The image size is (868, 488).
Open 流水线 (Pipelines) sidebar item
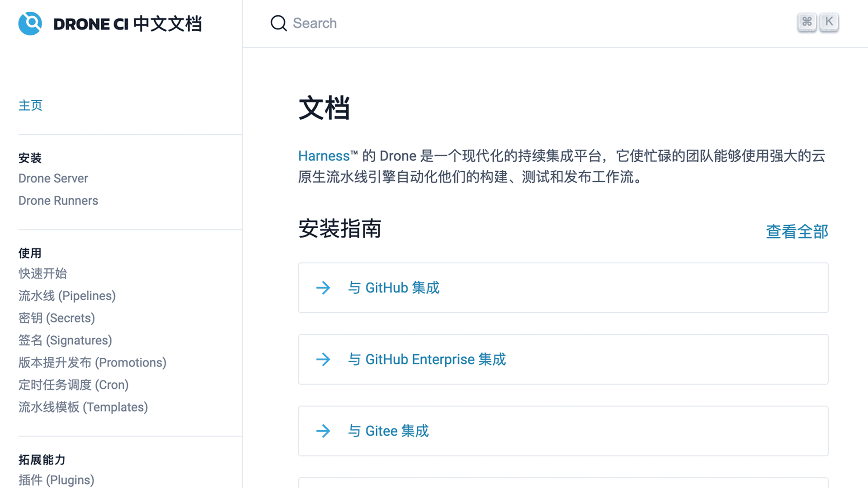(67, 296)
